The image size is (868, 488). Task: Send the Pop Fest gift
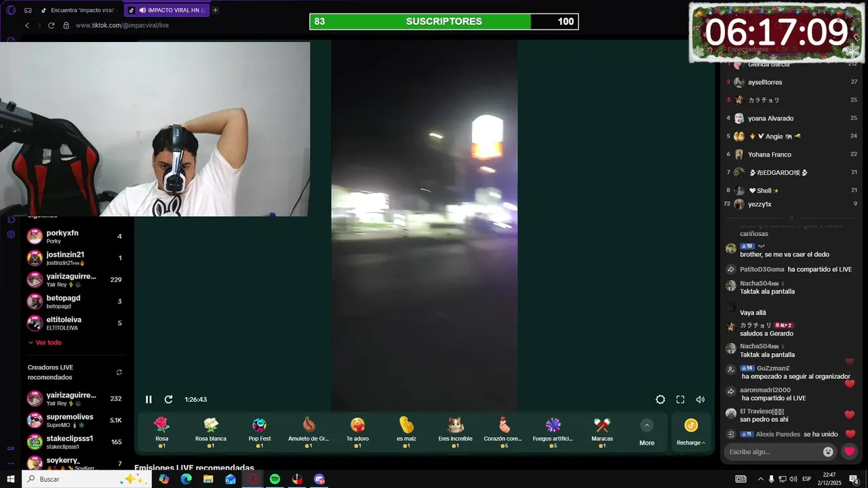click(x=260, y=432)
